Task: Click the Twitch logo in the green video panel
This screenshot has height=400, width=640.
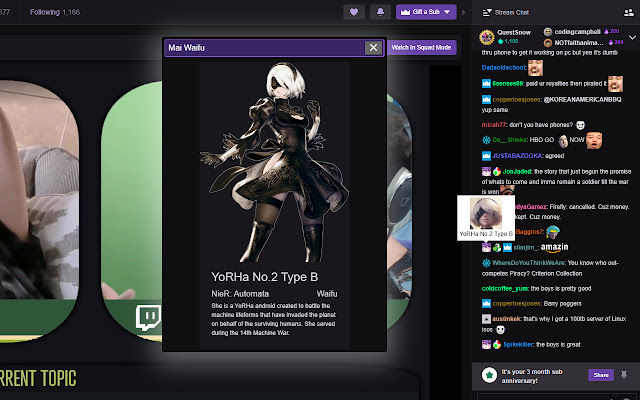Action: click(x=148, y=318)
